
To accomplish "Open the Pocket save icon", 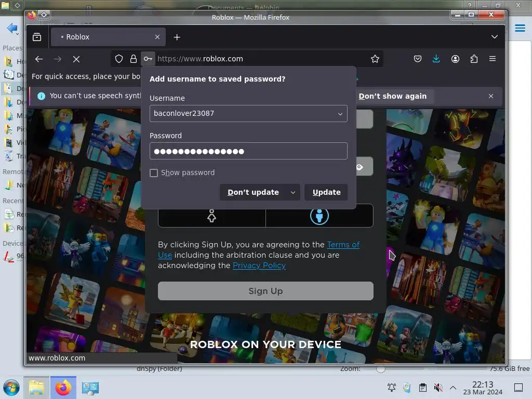I will [418, 59].
